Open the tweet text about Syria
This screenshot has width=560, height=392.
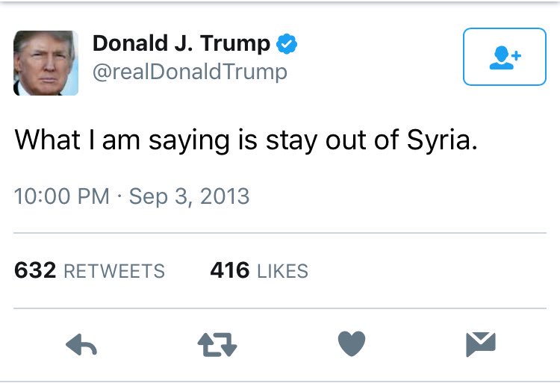(x=246, y=140)
